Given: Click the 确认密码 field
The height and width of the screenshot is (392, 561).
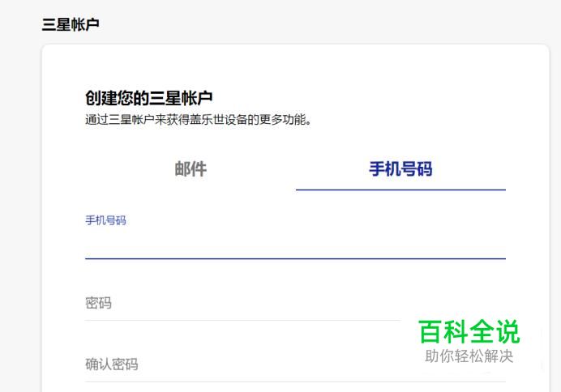Looking at the screenshot, I should tap(296, 364).
